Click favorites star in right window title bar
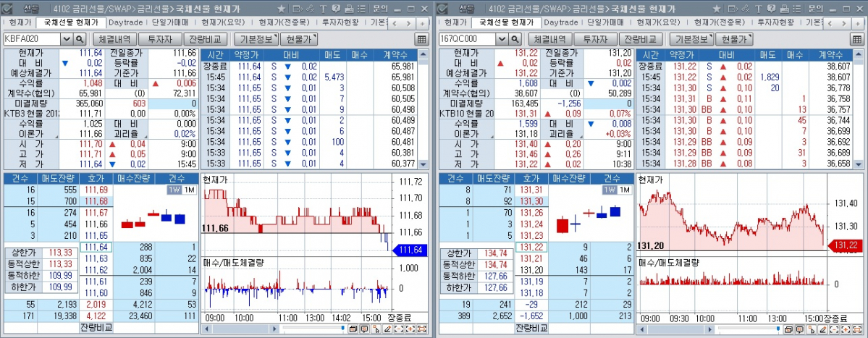This screenshot has height=338, width=868. (716, 9)
